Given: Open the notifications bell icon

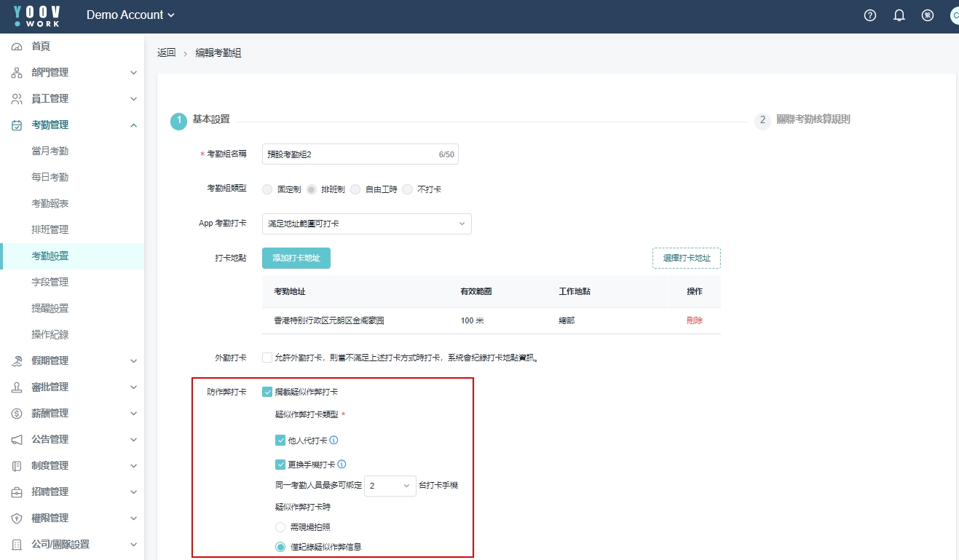Looking at the screenshot, I should click(899, 15).
